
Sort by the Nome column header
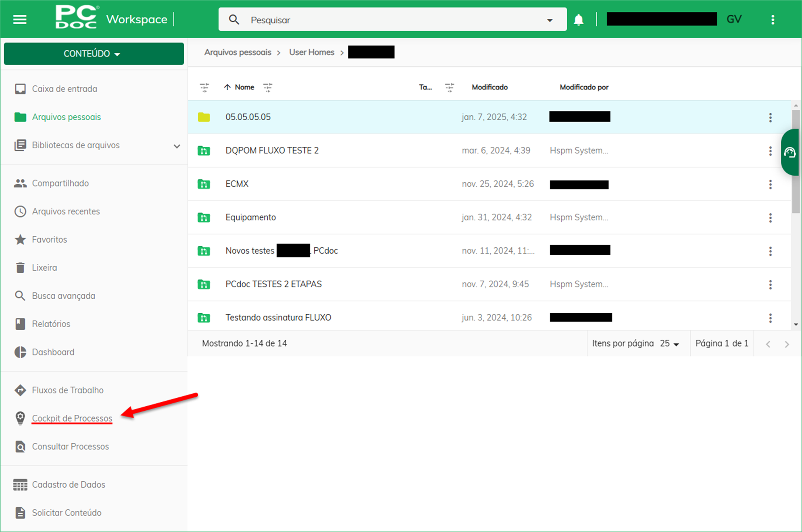[x=244, y=87]
